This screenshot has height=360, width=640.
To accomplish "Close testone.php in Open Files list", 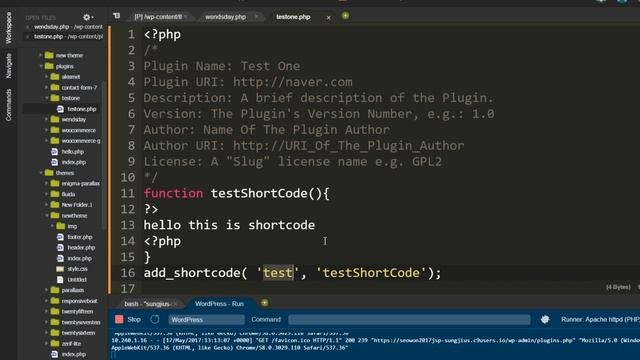I will [x=27, y=37].
